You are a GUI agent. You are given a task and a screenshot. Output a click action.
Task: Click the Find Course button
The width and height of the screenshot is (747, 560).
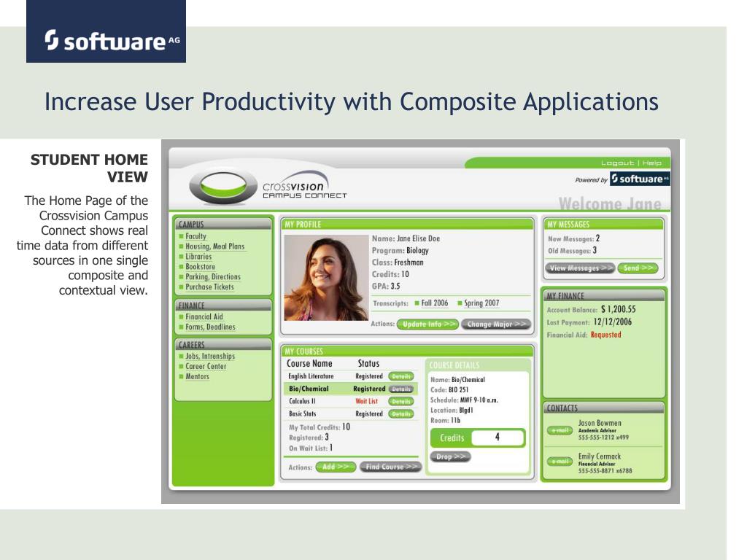pyautogui.click(x=391, y=467)
